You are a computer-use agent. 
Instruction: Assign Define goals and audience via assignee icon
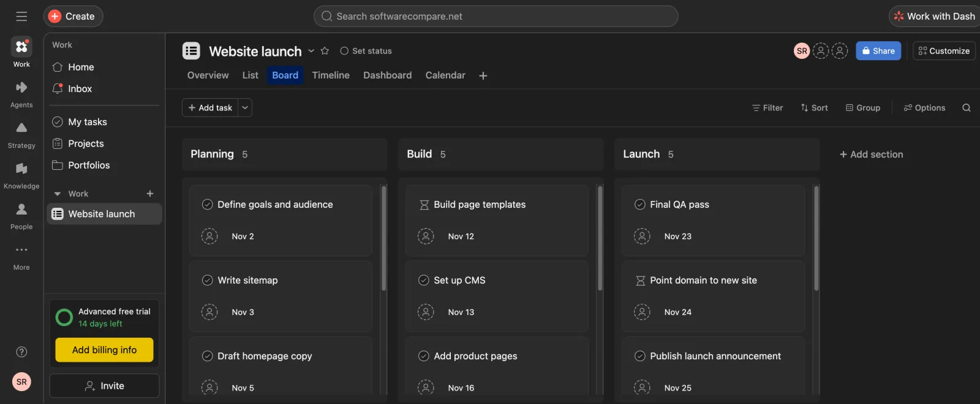209,236
